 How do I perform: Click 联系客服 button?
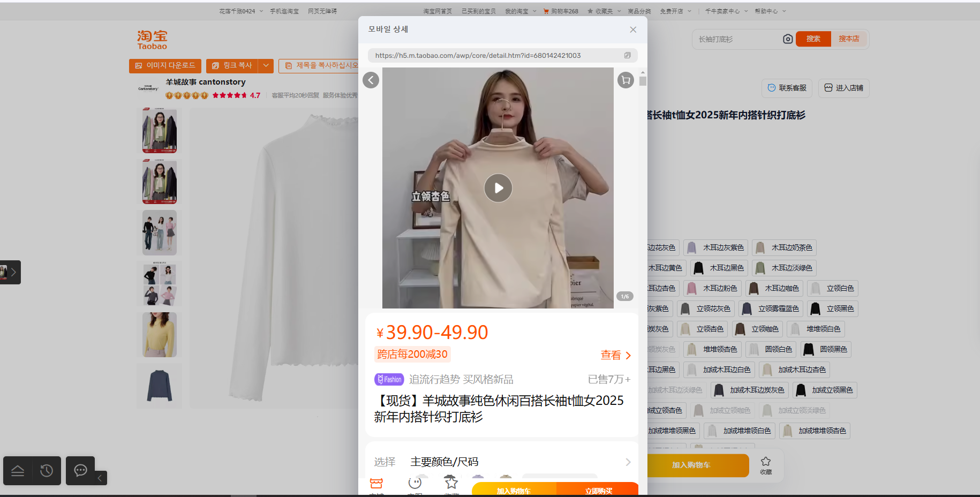pos(787,88)
